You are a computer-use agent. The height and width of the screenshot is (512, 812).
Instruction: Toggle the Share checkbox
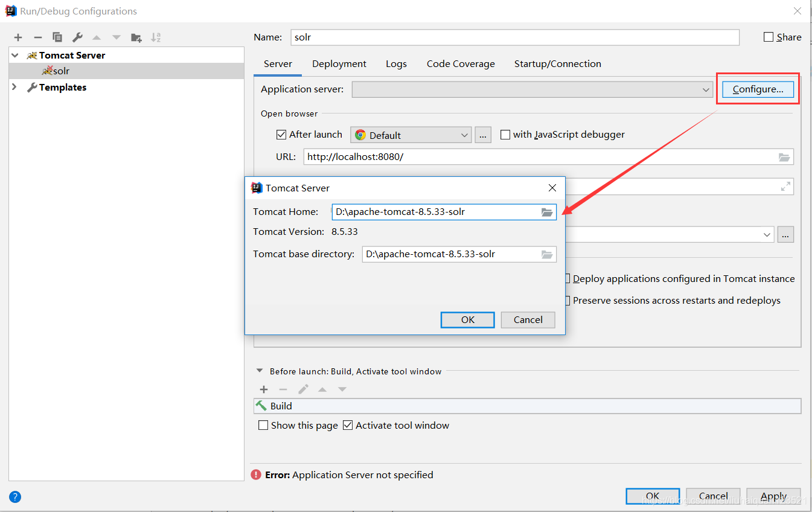coord(769,37)
